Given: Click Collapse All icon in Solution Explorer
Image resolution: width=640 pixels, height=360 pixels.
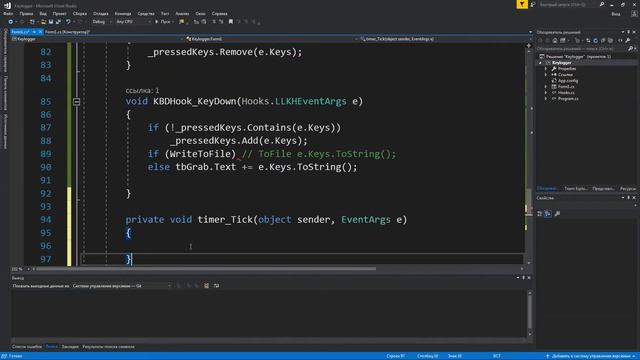Looking at the screenshot, I should tap(603, 40).
